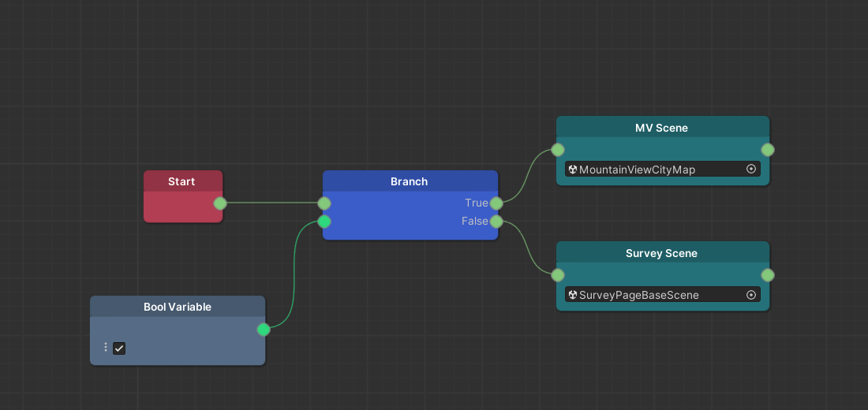Click the True label on Branch node
Viewport: 868px width, 410px height.
476,203
